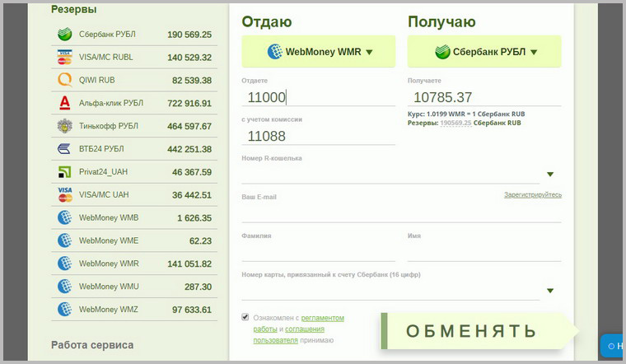Expand the Номер R-кошелька dropdown arrow
Viewport: 626px width, 364px height.
pos(550,174)
